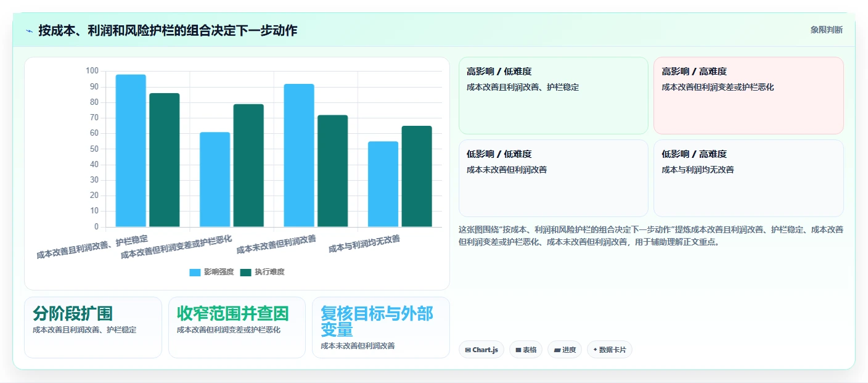Open the 高影响 / 高难度 quadrant card
The width and height of the screenshot is (868, 383).
748,96
